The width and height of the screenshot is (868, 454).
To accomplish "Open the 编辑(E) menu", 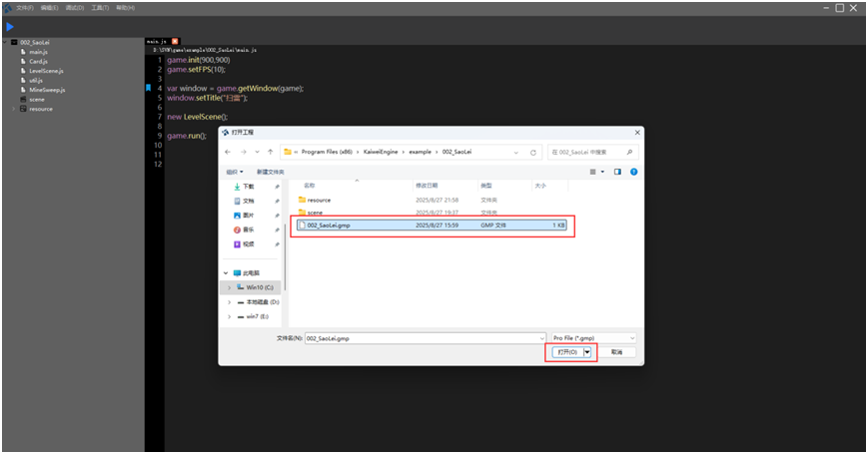I will (49, 8).
